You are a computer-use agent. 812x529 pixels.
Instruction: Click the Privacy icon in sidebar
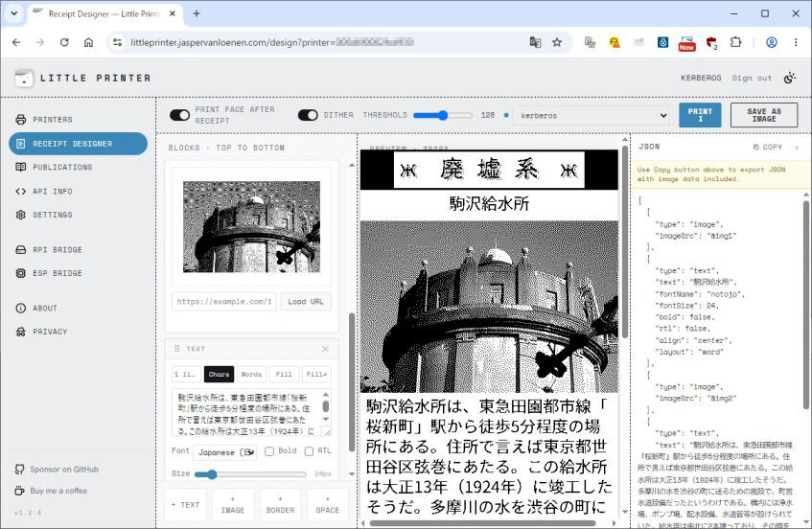coord(21,332)
